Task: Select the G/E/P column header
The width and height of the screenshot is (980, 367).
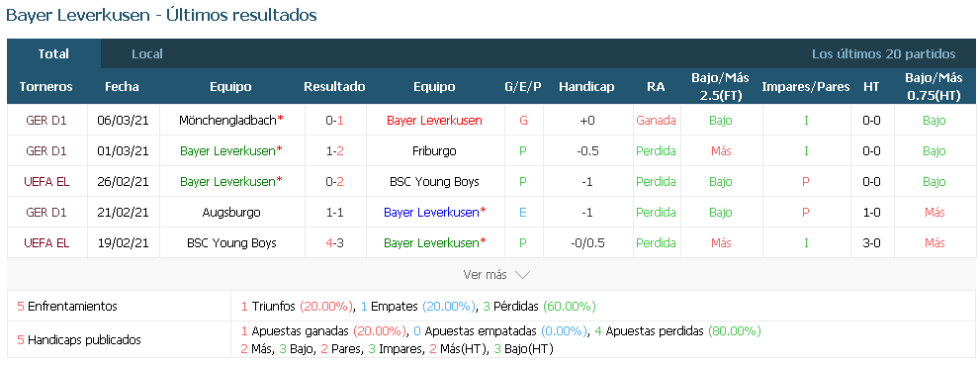Action: [x=523, y=87]
